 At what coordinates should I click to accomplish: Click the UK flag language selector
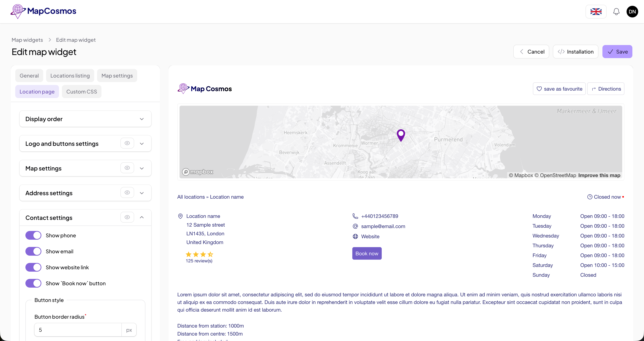coord(596,11)
